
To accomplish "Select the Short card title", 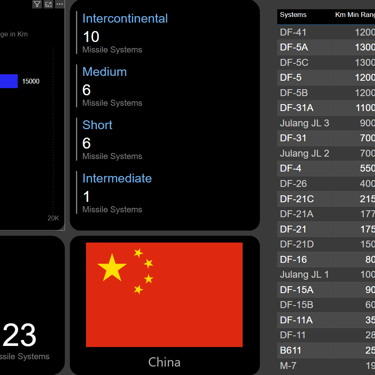I will coord(97,125).
